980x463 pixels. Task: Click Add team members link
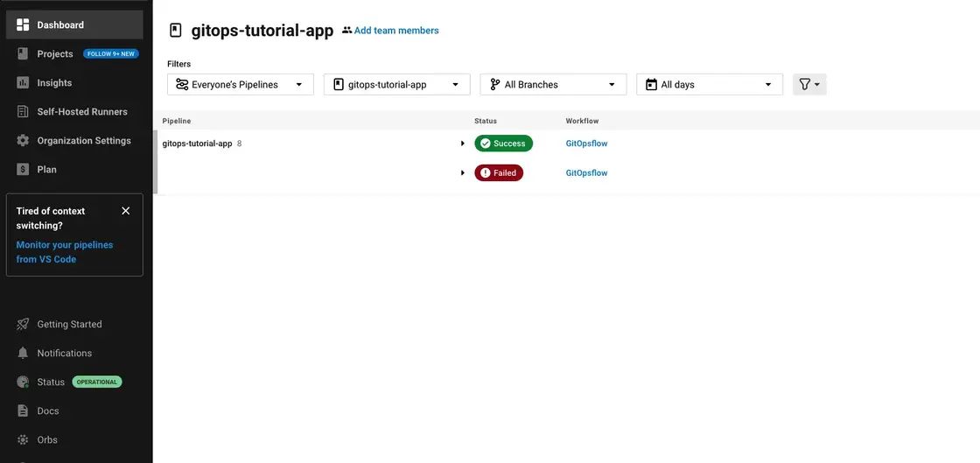pyautogui.click(x=395, y=31)
